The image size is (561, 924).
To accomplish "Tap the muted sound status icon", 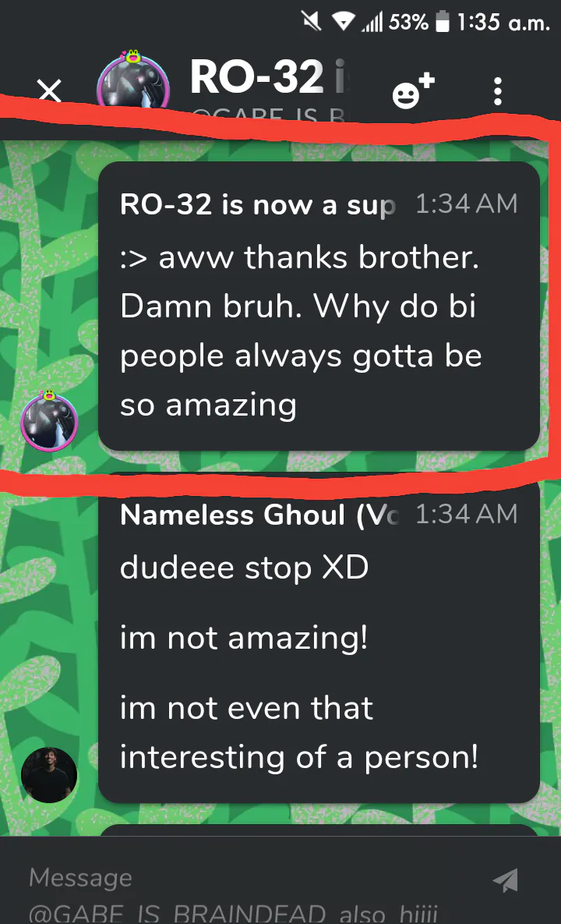I will click(x=312, y=22).
